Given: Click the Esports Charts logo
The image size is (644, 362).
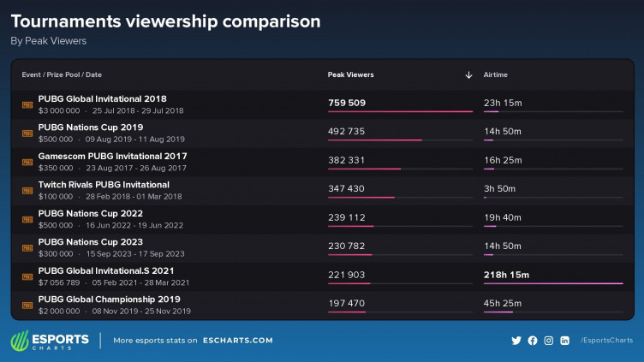Looking at the screenshot, I should click(x=50, y=341).
